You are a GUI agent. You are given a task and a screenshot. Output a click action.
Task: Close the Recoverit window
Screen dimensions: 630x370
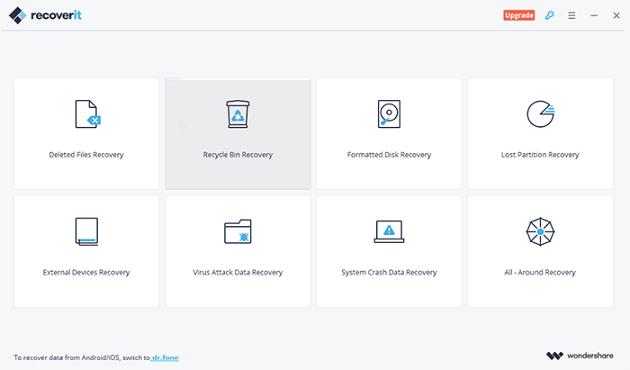point(616,15)
